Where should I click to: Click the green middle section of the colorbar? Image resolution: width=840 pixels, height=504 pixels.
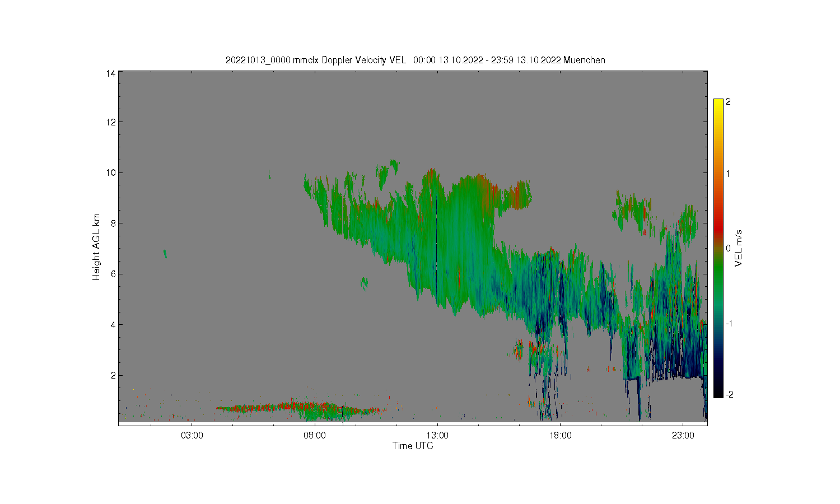tap(718, 274)
